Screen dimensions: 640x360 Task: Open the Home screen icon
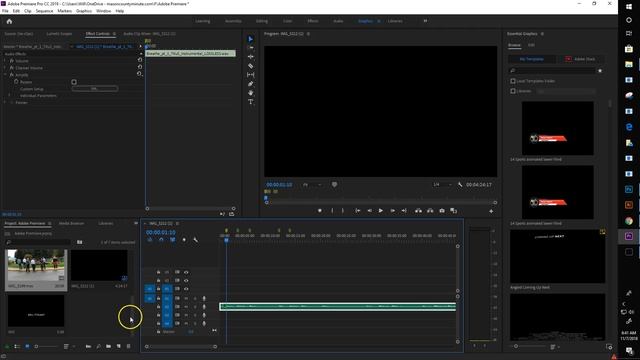click(9, 21)
